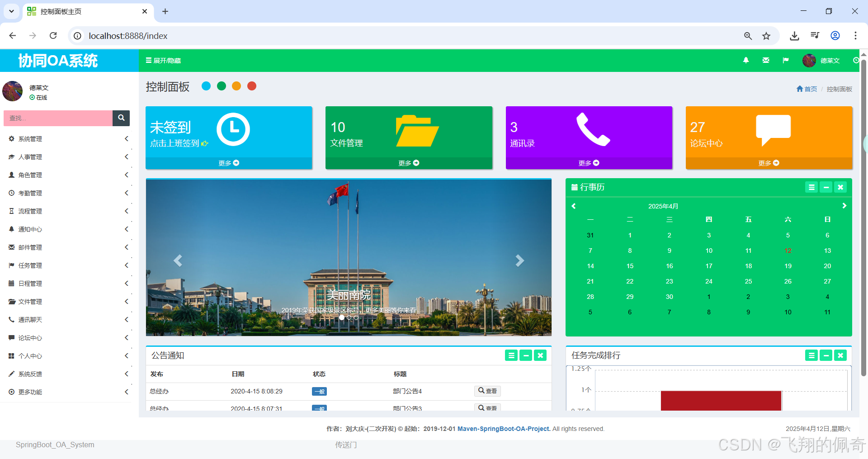Expand the 人事管理 sidebar section

(x=30, y=156)
